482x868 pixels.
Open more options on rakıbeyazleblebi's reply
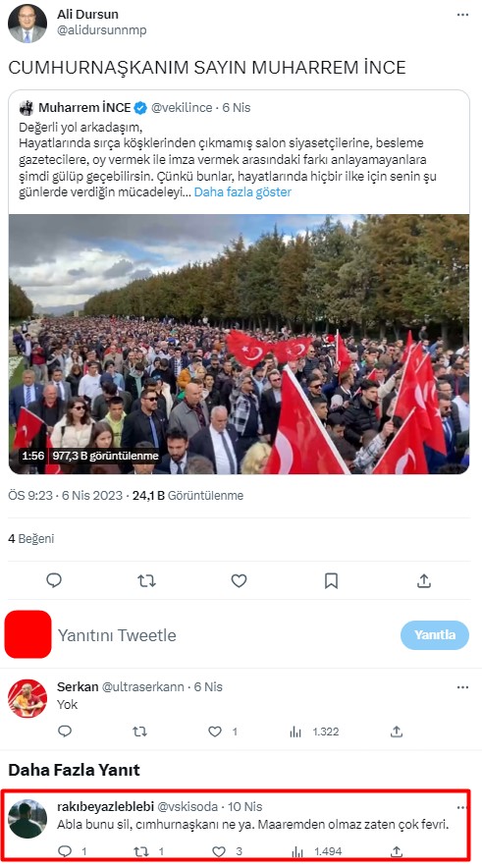pyautogui.click(x=461, y=806)
